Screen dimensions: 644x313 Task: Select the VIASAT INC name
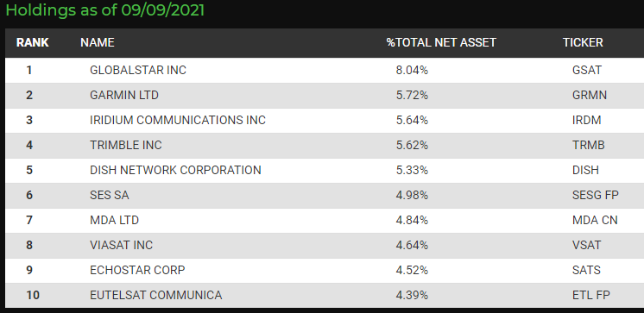tap(121, 246)
